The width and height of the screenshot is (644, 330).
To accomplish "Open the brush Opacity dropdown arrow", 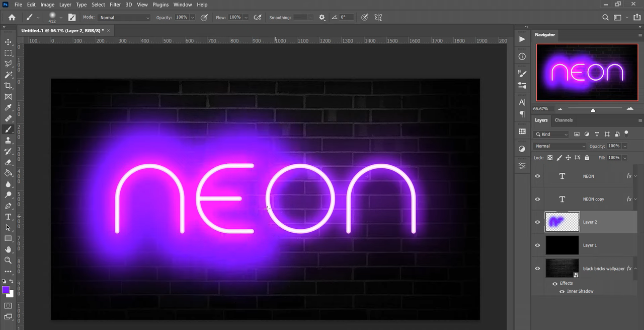I will tap(192, 18).
